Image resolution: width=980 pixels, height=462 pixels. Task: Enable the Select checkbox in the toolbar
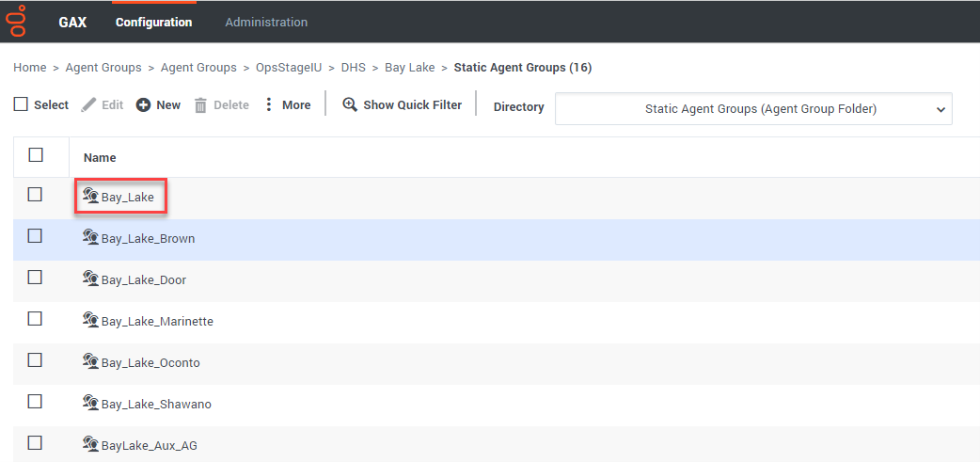coord(21,104)
